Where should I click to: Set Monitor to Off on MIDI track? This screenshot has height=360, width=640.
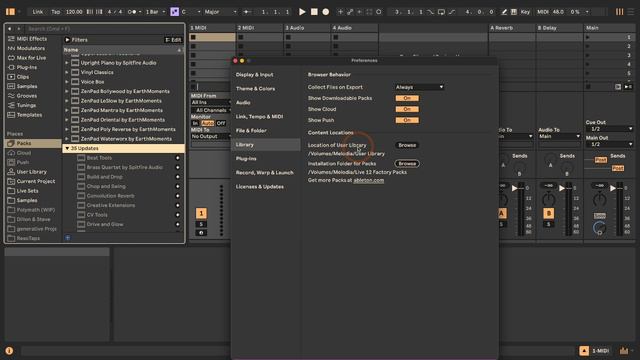click(x=221, y=123)
